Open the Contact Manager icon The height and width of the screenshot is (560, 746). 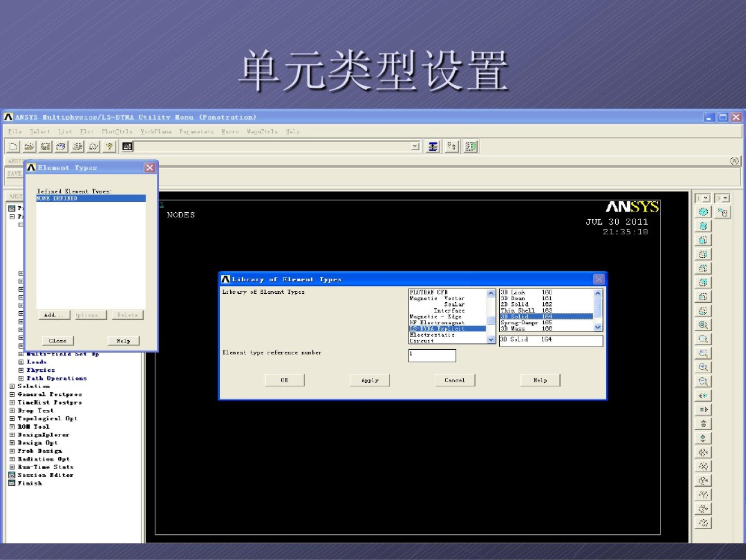[x=470, y=146]
